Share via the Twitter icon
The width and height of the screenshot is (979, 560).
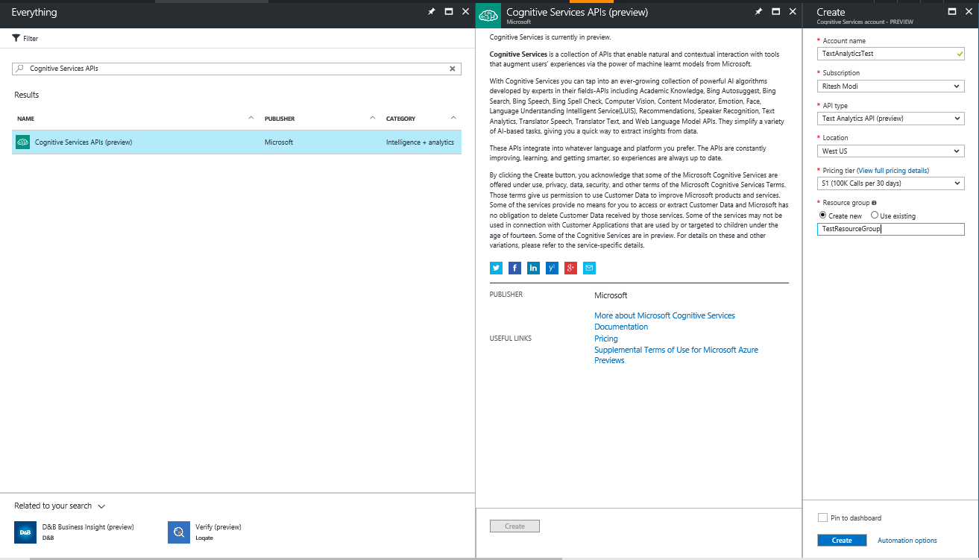pyautogui.click(x=496, y=268)
